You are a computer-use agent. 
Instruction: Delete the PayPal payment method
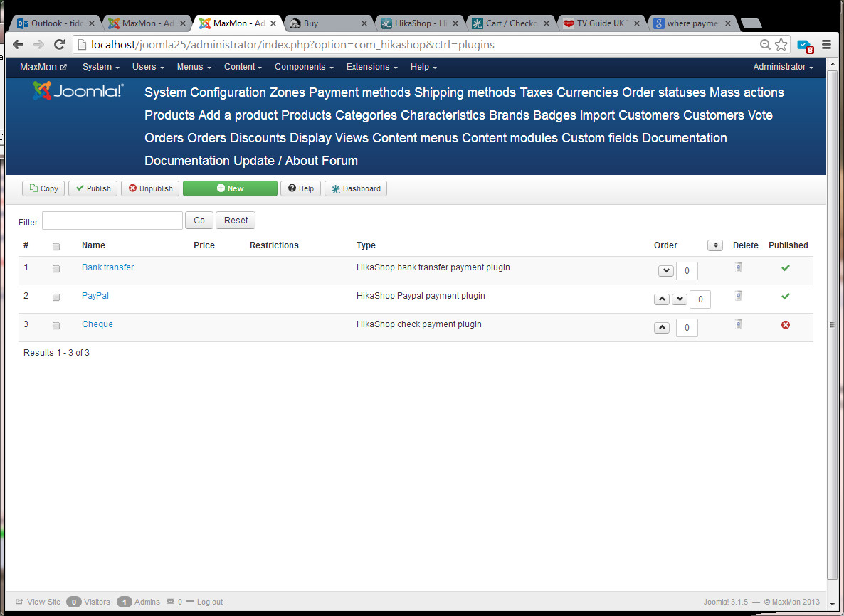click(739, 295)
